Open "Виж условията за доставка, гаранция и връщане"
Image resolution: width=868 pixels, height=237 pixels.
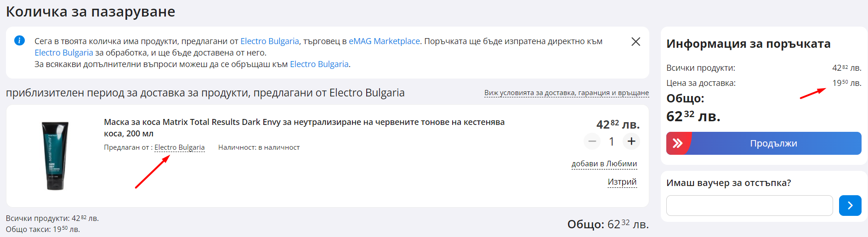tap(566, 93)
